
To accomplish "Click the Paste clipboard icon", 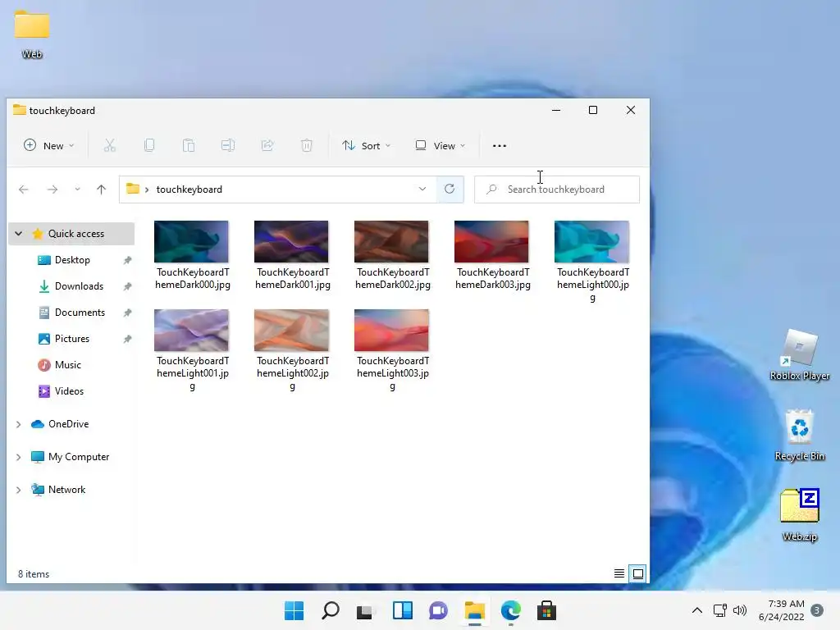I will pyautogui.click(x=189, y=146).
